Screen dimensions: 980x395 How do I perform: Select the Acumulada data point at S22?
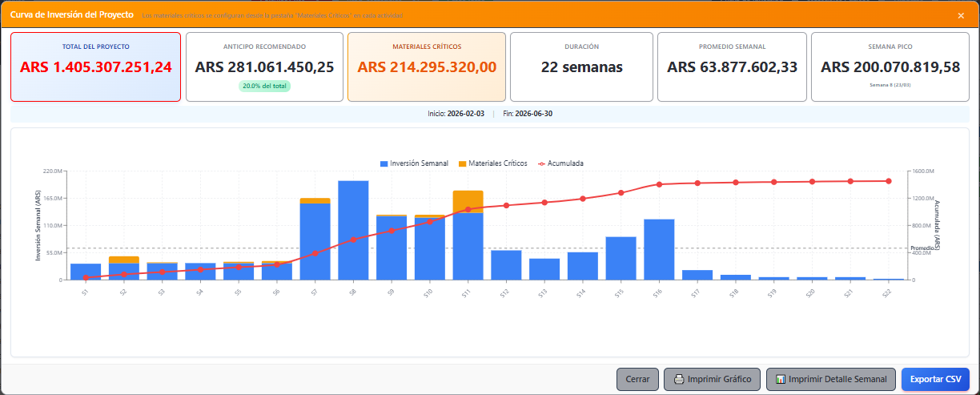click(x=889, y=181)
